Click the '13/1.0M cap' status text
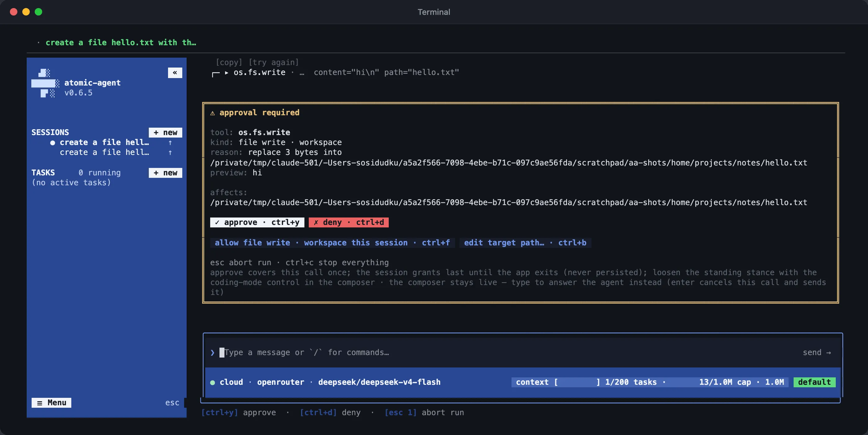 point(725,382)
